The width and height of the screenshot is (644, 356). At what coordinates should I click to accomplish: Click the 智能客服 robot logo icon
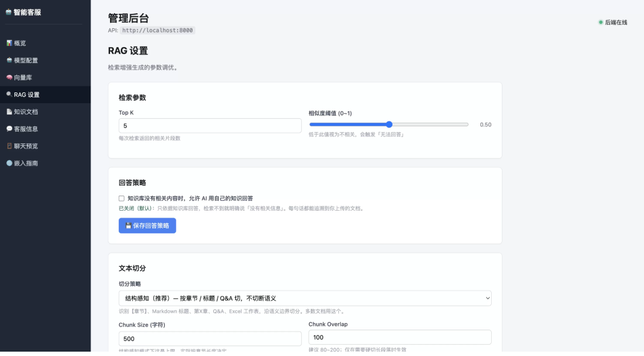[8, 12]
